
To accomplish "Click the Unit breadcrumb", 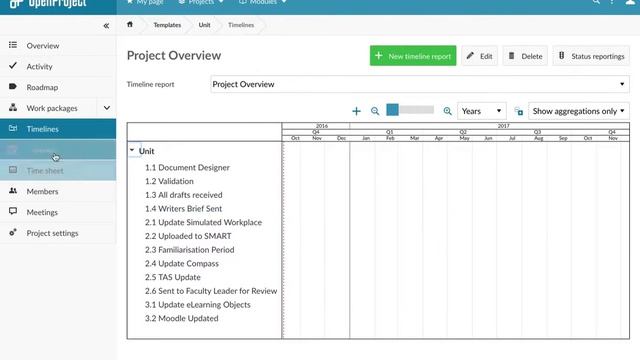I will pos(204,25).
